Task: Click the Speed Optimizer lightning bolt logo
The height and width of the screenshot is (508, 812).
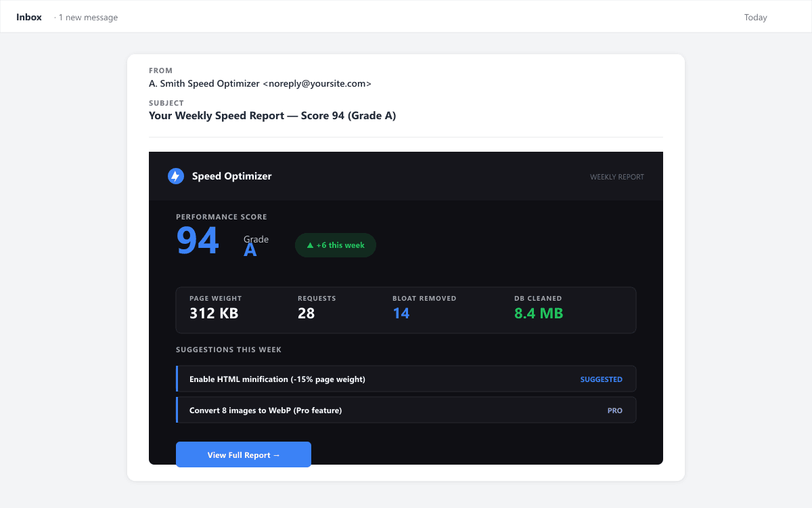Action: point(176,176)
